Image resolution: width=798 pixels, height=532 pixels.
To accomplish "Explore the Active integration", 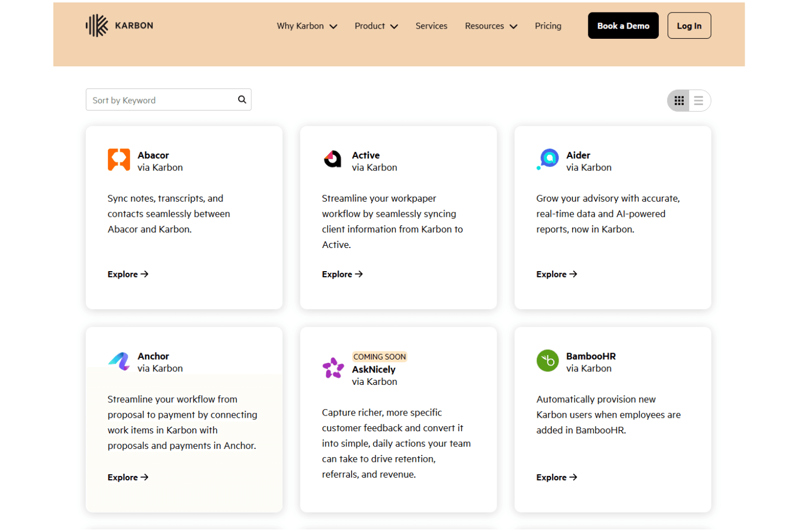I will tap(342, 274).
